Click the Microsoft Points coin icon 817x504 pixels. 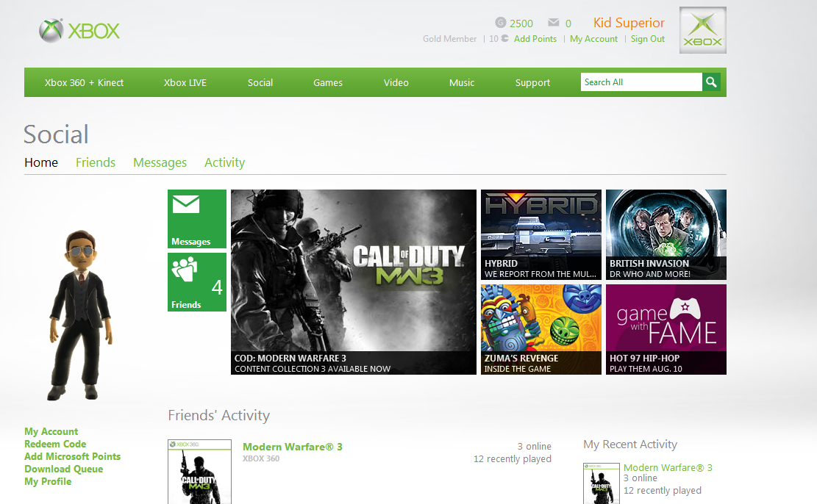(x=505, y=38)
